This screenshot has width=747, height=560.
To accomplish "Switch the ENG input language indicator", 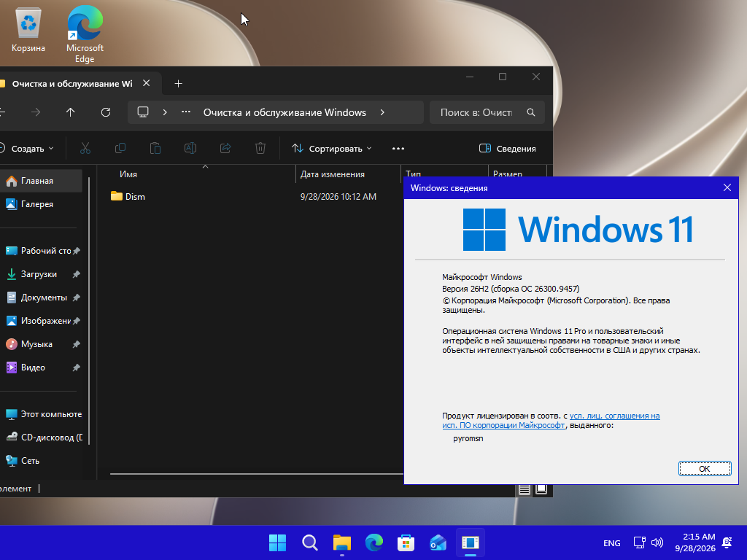I will tap(612, 542).
